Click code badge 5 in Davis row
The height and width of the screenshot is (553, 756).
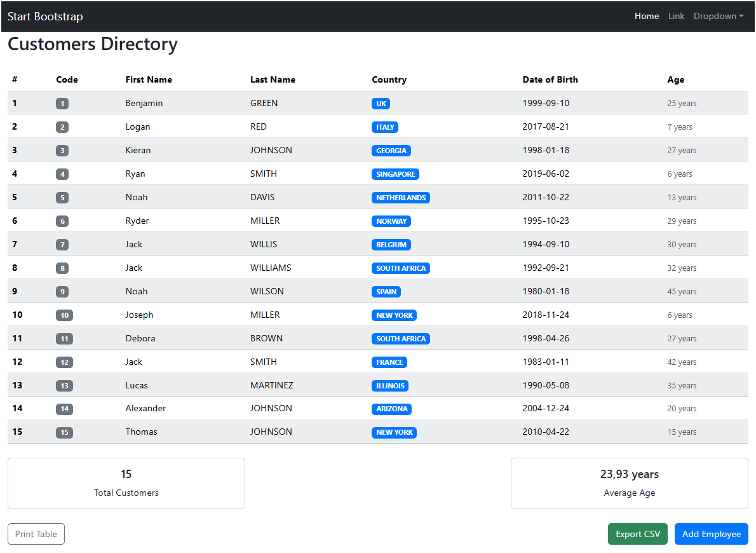pos(62,198)
